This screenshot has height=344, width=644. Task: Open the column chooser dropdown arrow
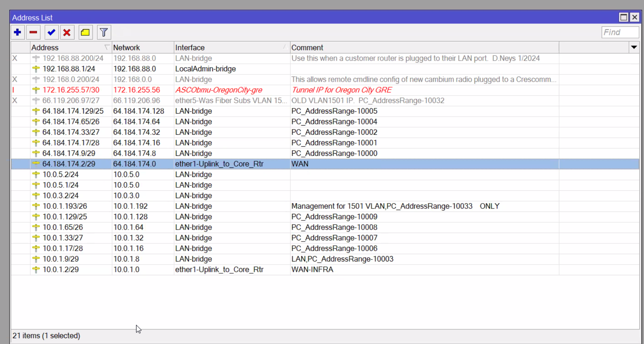coord(634,48)
